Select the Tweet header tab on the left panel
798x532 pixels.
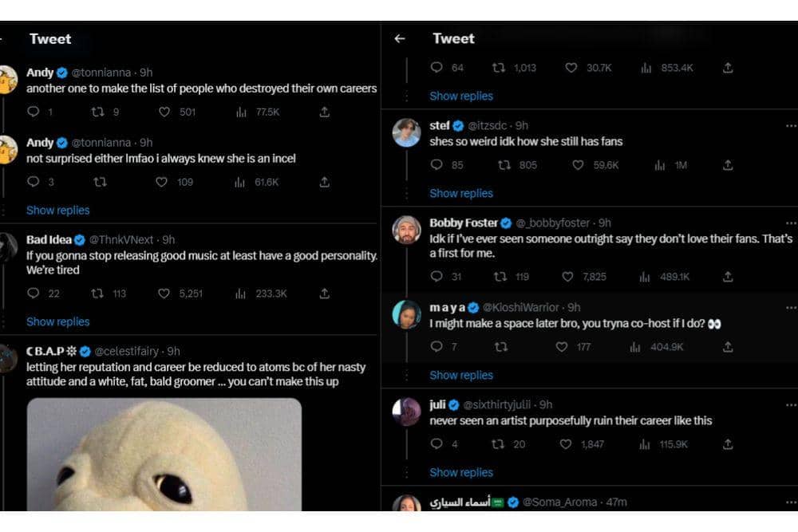pos(49,38)
